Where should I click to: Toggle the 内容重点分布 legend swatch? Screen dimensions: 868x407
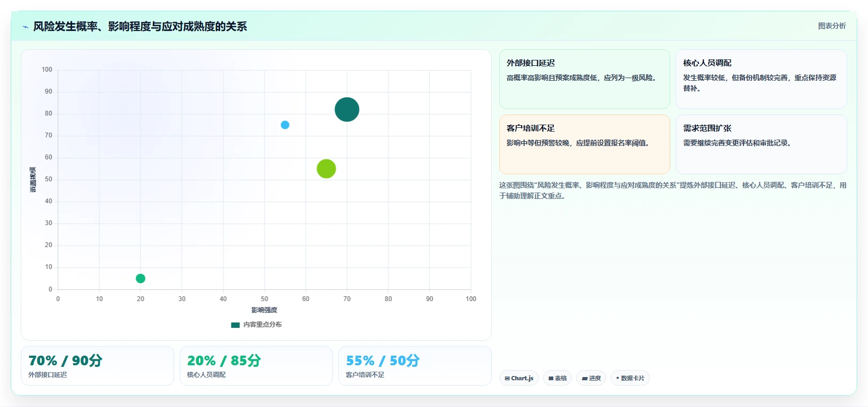[235, 325]
